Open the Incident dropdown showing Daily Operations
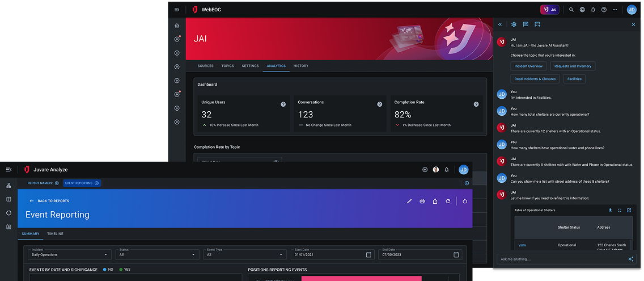644x281 pixels. pyautogui.click(x=70, y=255)
